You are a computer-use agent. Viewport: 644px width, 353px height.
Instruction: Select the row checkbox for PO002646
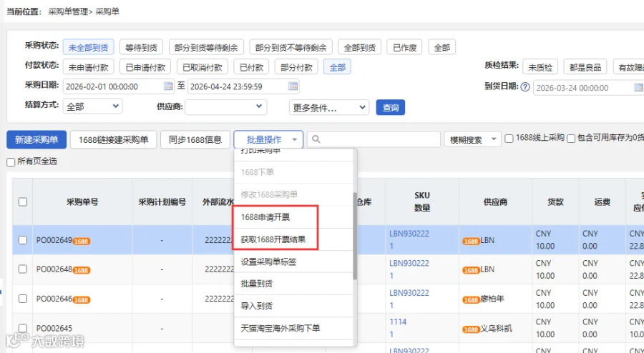[23, 299]
